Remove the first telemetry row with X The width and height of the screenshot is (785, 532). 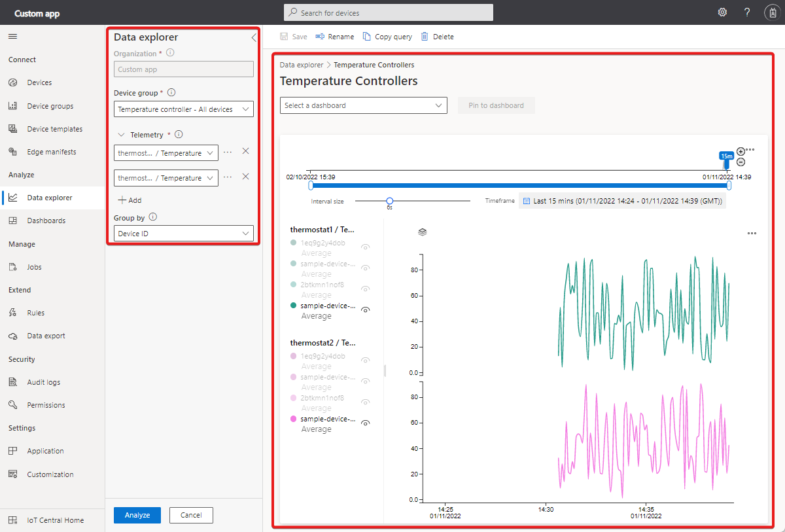pos(245,151)
